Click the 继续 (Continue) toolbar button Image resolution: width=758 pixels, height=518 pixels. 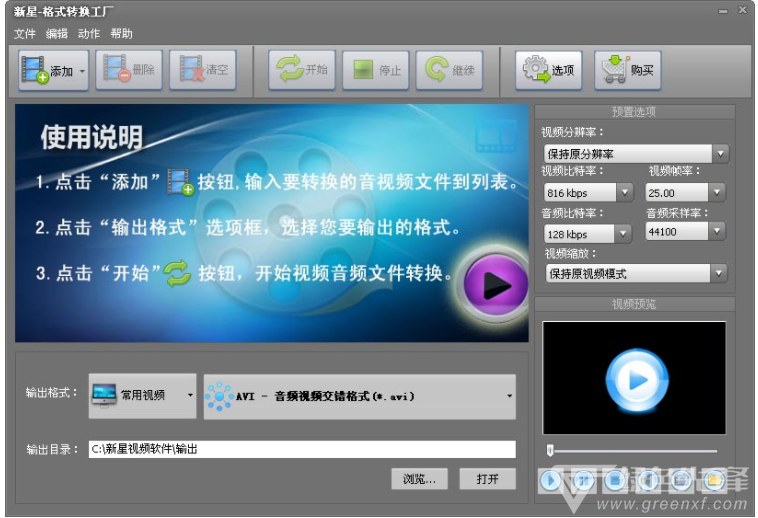(449, 71)
